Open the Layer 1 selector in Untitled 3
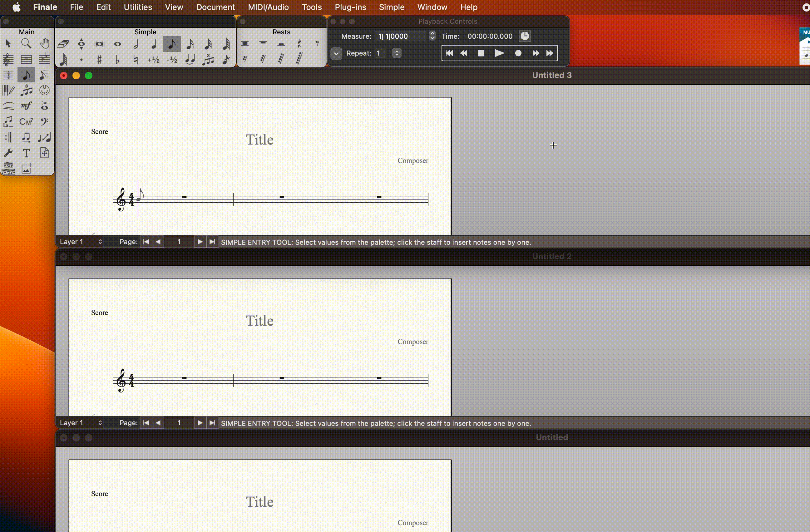 click(x=81, y=242)
